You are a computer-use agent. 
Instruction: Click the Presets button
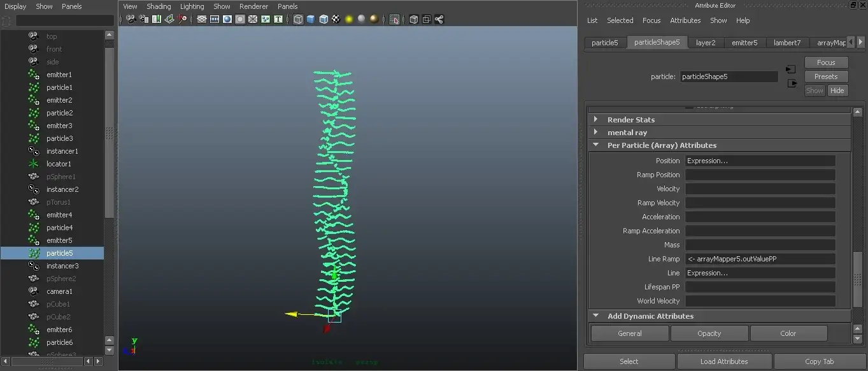pos(826,76)
